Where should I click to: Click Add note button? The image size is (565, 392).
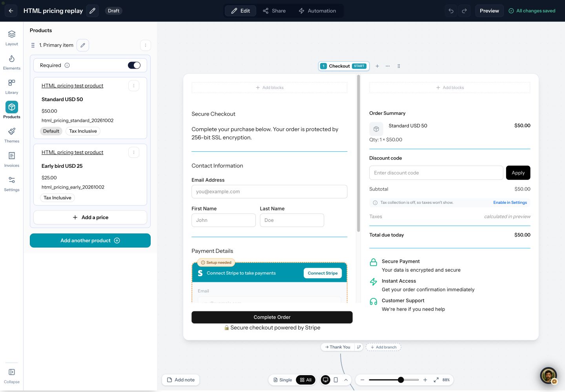(x=181, y=380)
